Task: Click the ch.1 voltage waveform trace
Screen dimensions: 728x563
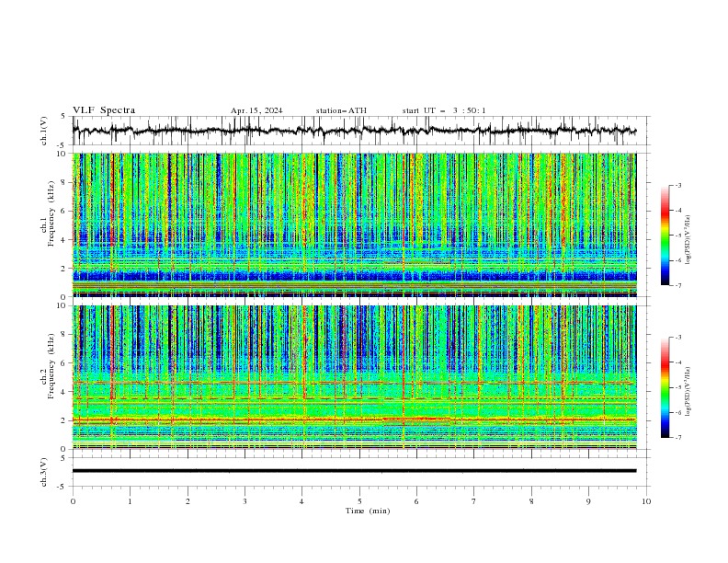Action: pos(354,131)
